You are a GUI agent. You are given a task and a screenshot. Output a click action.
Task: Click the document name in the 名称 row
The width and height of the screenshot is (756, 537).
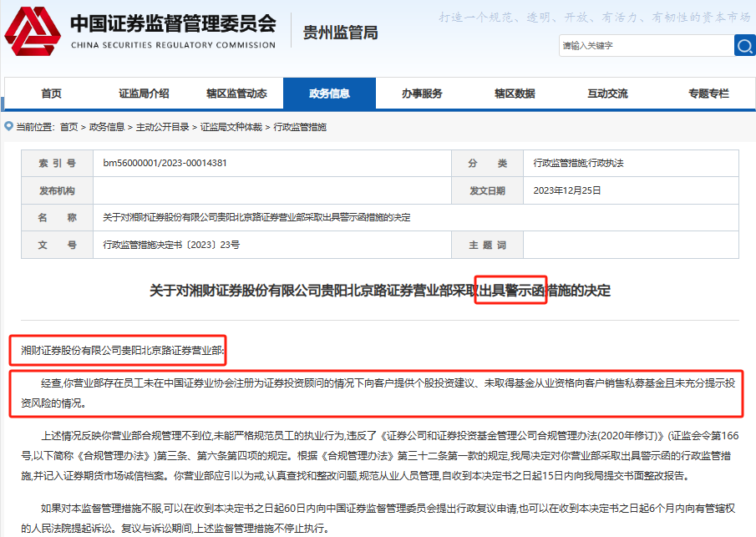(256, 217)
